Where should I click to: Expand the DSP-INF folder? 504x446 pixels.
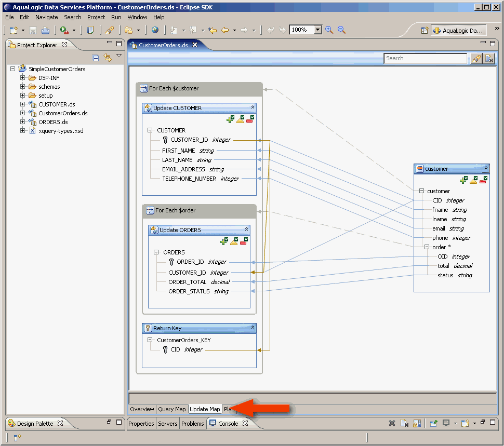tap(22, 78)
